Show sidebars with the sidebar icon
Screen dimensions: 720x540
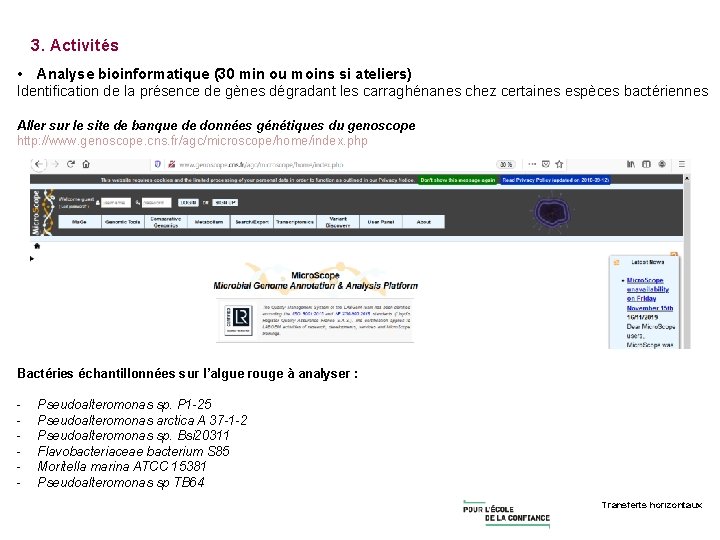coord(646,164)
